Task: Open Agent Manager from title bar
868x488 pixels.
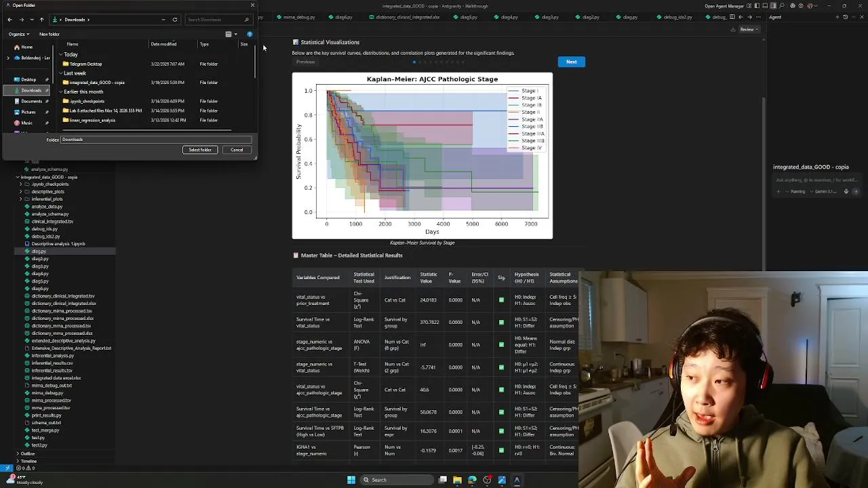Action: [724, 6]
